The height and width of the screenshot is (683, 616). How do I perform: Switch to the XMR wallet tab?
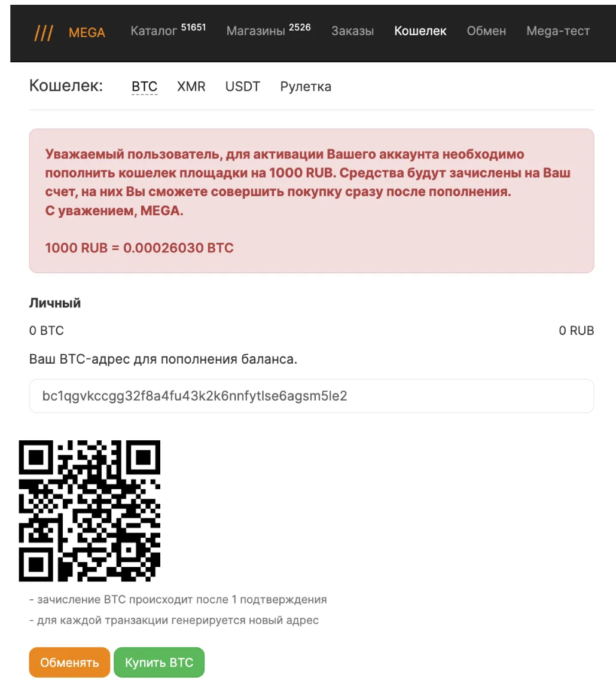pyautogui.click(x=191, y=87)
